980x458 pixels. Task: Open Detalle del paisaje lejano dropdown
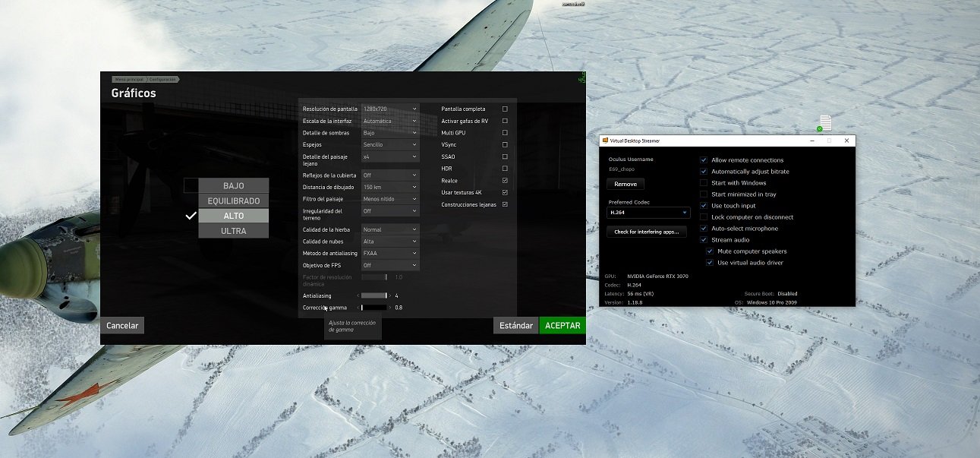click(x=390, y=156)
